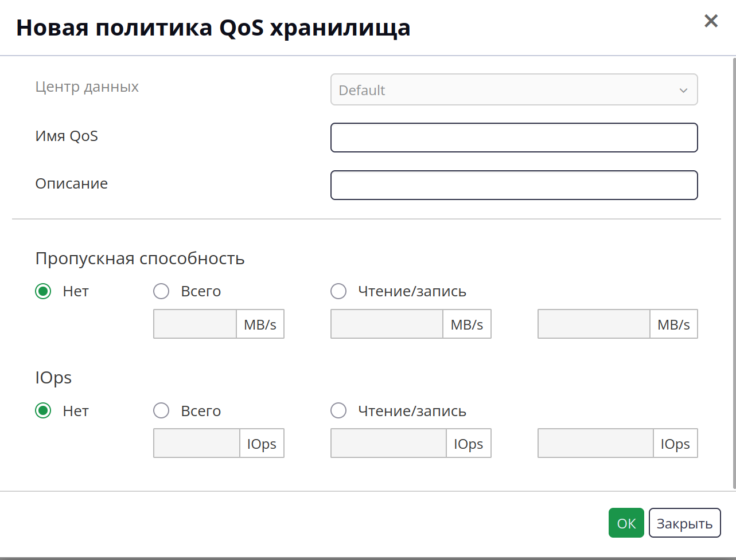The height and width of the screenshot is (560, 736).
Task: Click the first Чтение/запись MB/s field
Action: (x=387, y=324)
